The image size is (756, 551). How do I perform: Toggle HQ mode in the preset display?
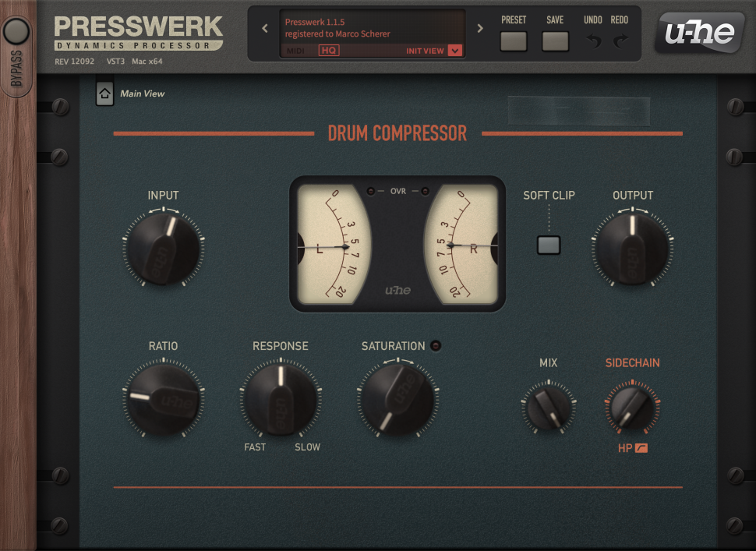pyautogui.click(x=329, y=51)
